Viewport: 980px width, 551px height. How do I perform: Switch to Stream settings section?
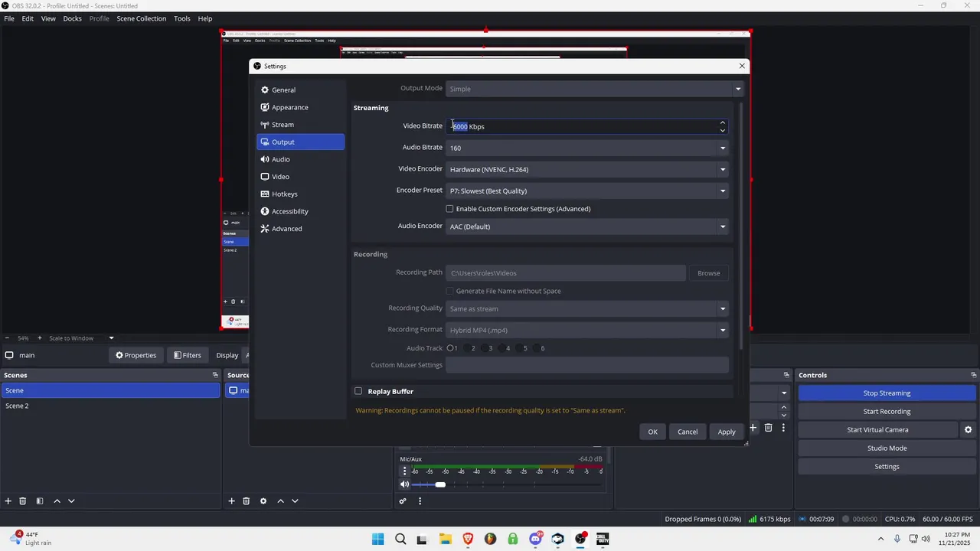point(300,125)
